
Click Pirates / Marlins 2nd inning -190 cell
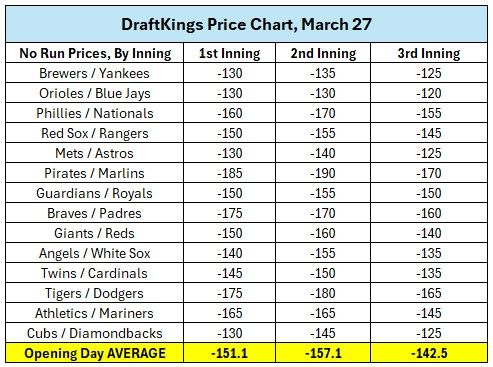click(323, 173)
